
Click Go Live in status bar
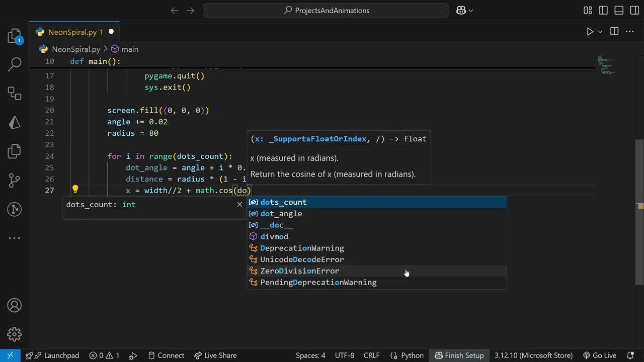[600, 355]
